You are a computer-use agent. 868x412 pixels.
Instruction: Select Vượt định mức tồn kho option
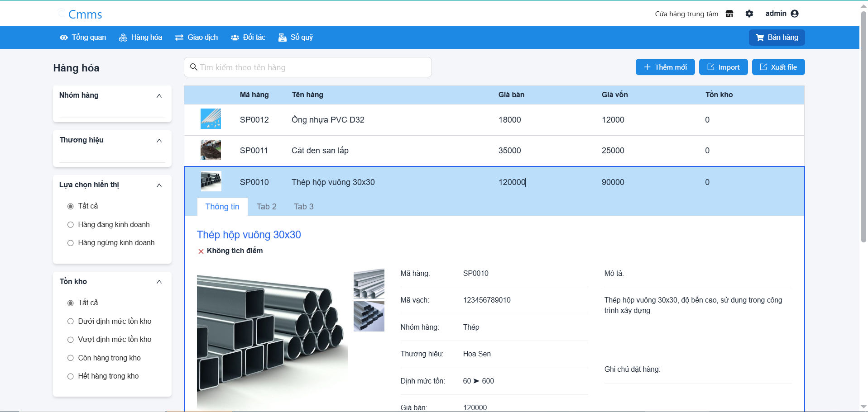[x=71, y=340]
